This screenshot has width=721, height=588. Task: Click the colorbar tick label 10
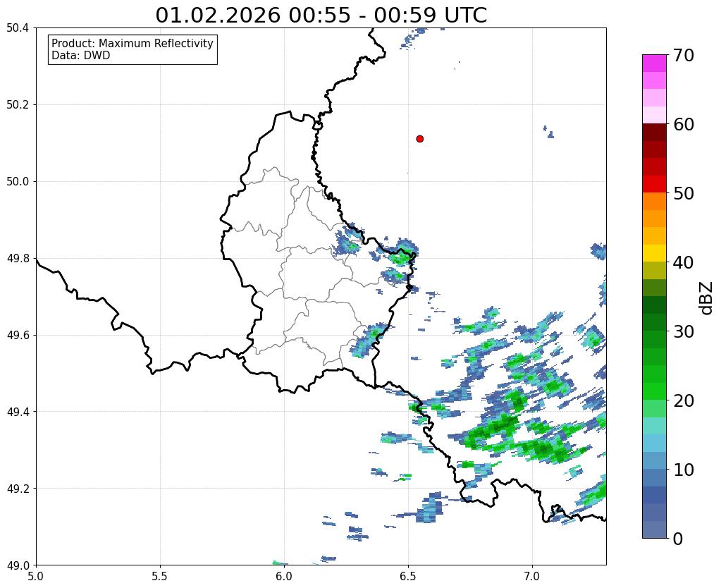coord(684,470)
